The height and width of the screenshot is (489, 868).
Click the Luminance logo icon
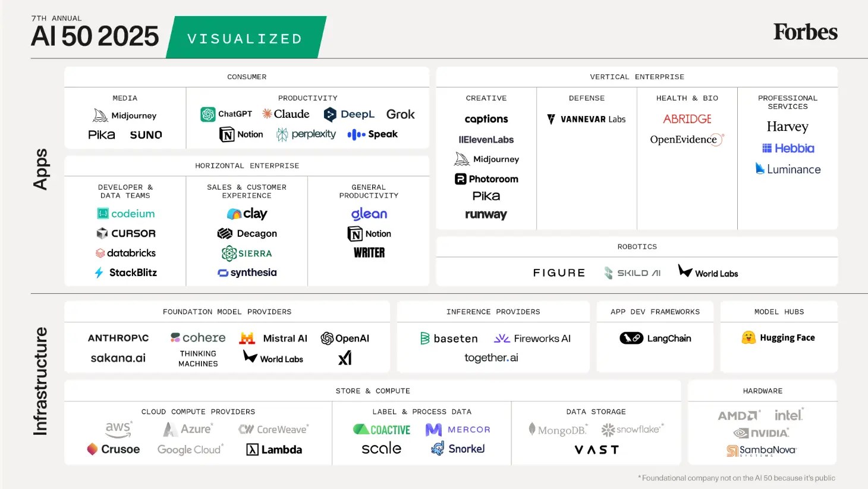(760, 168)
